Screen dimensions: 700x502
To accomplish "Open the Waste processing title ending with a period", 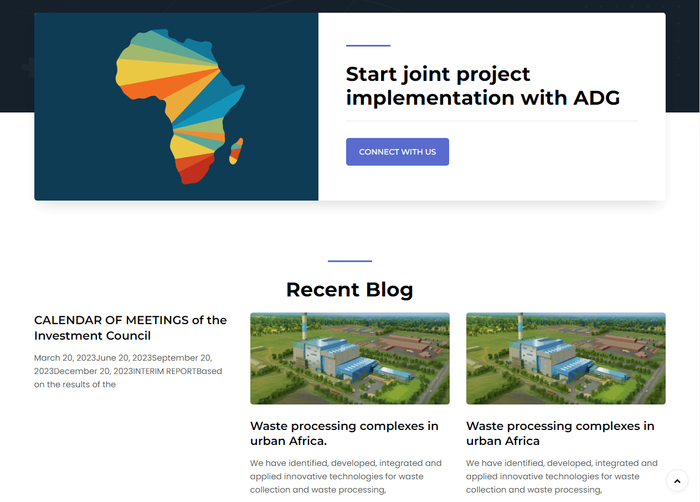I will (x=344, y=433).
